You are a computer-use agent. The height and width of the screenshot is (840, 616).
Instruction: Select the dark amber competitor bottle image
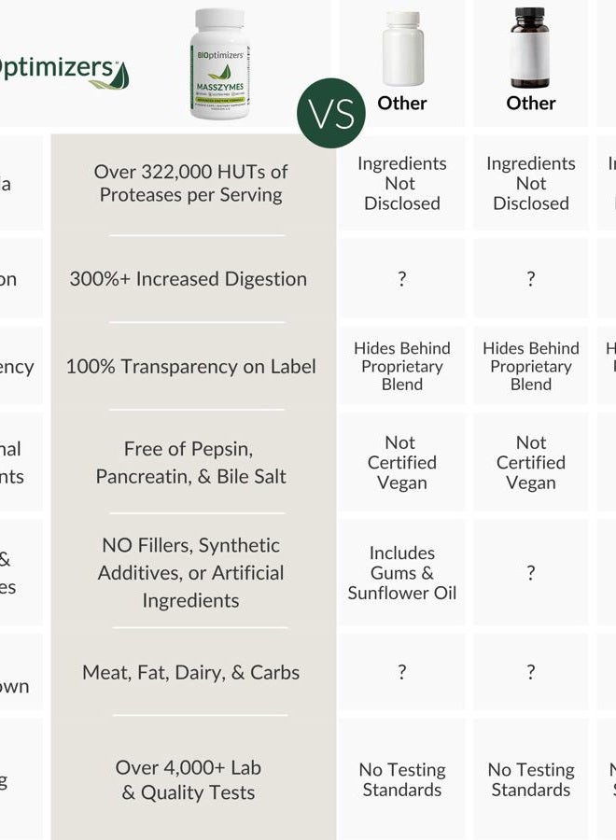point(530,48)
